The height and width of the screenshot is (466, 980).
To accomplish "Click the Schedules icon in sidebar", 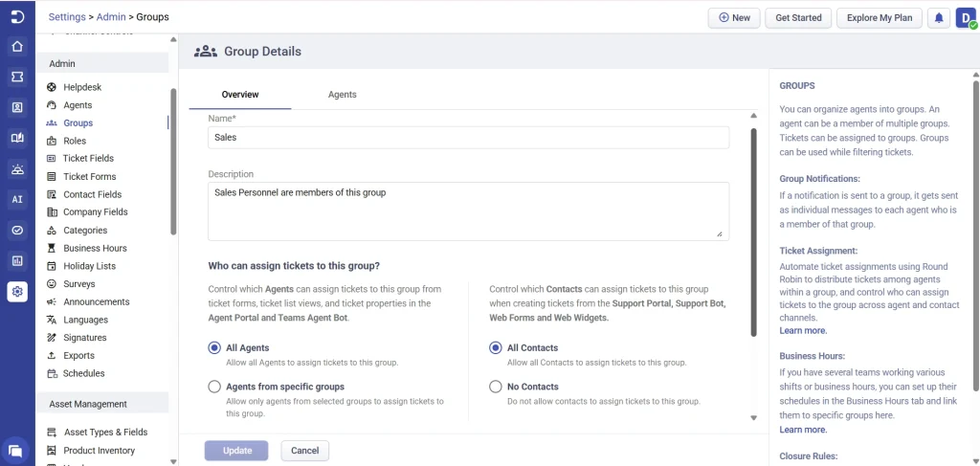I will pos(52,373).
